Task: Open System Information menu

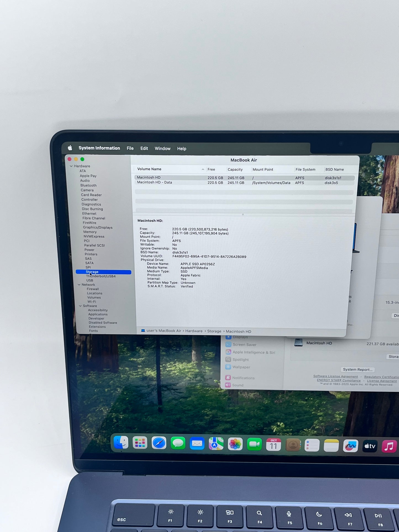Action: [99, 148]
